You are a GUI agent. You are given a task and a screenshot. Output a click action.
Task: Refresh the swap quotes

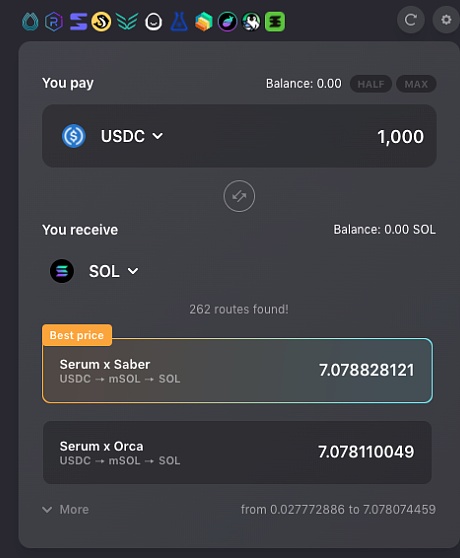[x=411, y=20]
